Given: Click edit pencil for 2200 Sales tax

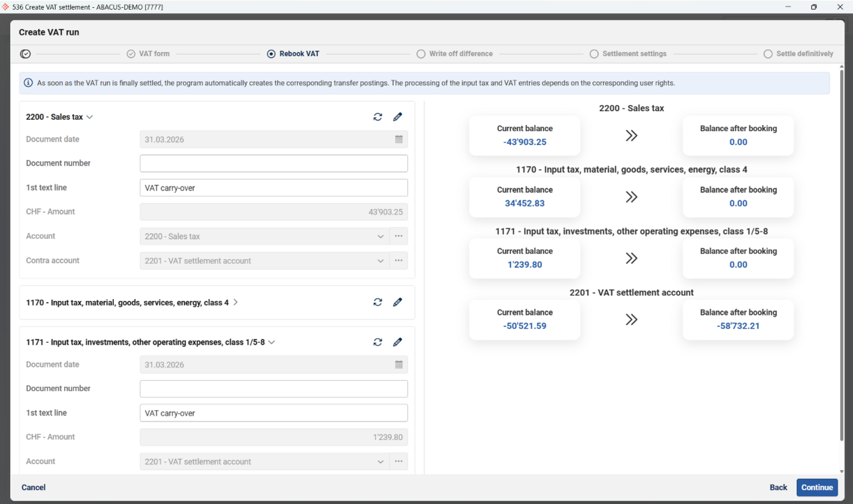Looking at the screenshot, I should pos(398,117).
